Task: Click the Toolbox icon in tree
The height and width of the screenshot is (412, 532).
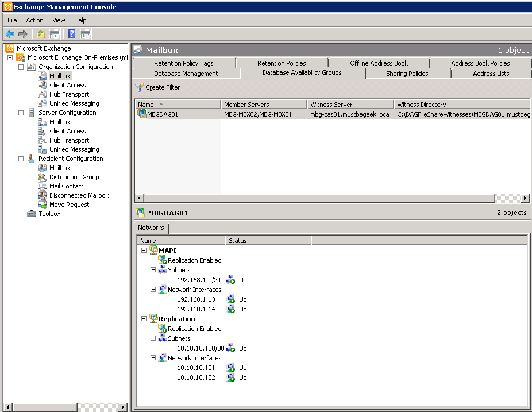Action: click(32, 214)
